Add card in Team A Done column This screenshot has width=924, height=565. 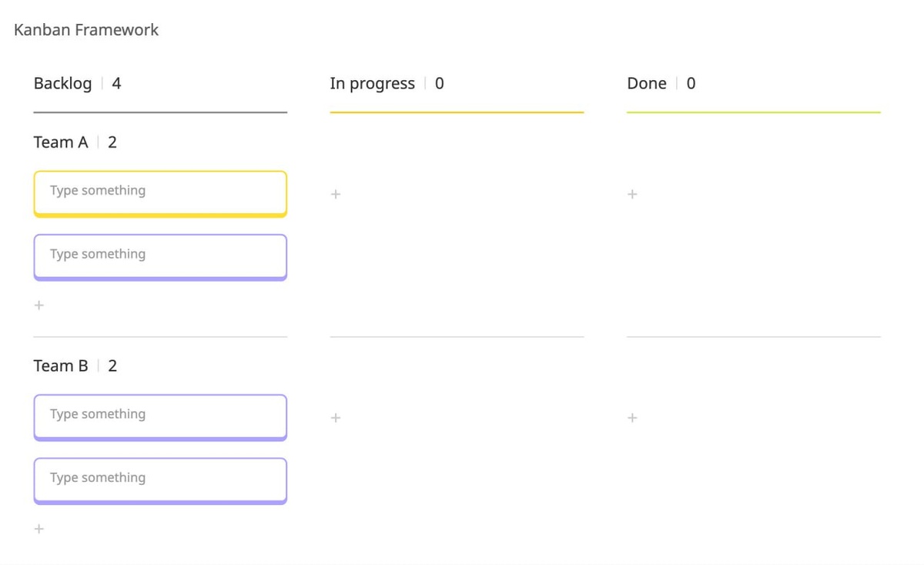tap(632, 195)
